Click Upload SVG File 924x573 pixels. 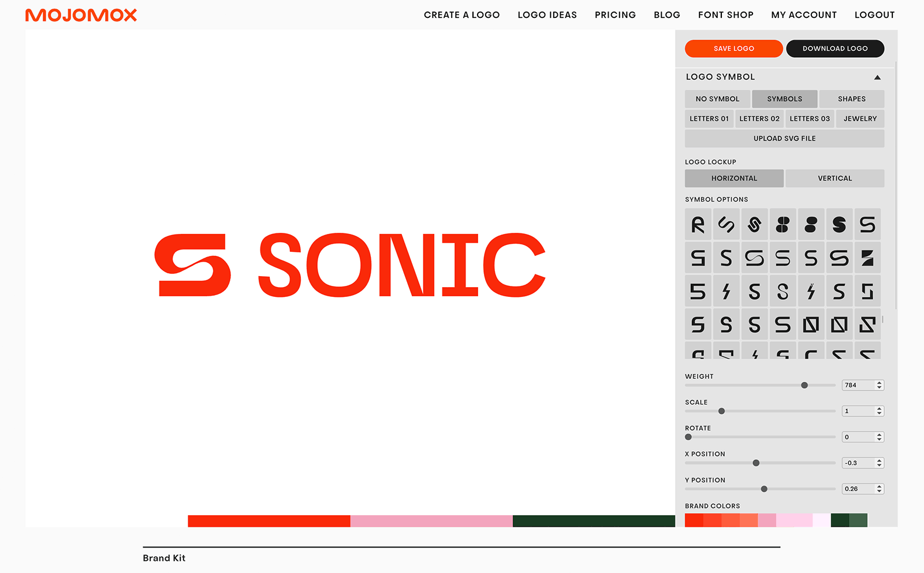(x=784, y=138)
